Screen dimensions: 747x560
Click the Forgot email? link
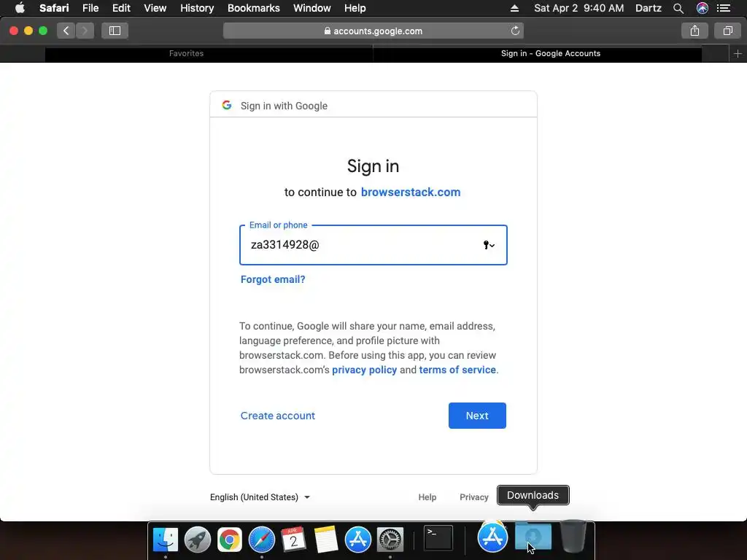[x=273, y=279]
